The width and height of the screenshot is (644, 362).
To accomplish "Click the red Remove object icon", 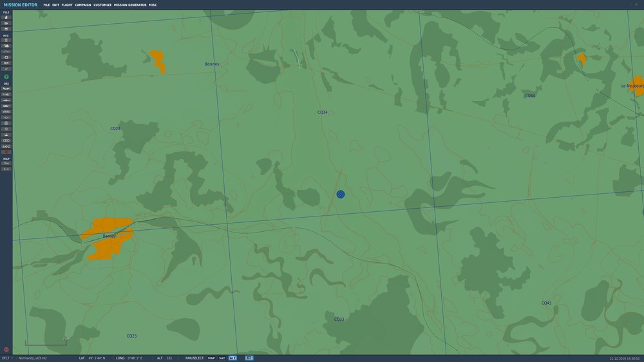I will (x=6, y=152).
